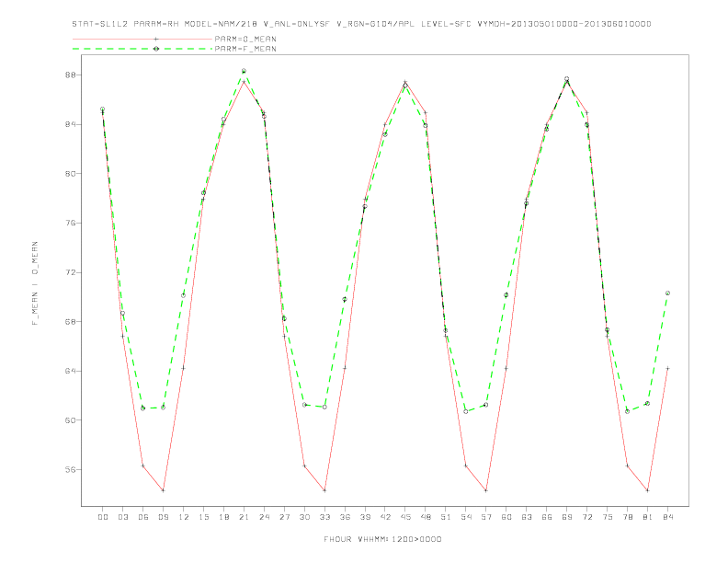Click the x-axis tick label 51
Screen dimensions: 728x563
pos(446,517)
